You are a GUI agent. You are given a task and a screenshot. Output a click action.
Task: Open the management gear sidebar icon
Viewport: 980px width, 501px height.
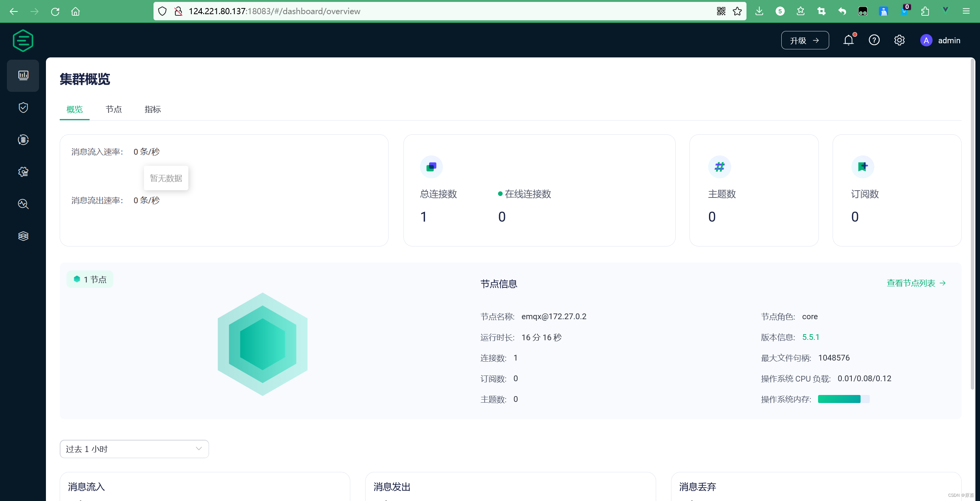[23, 172]
